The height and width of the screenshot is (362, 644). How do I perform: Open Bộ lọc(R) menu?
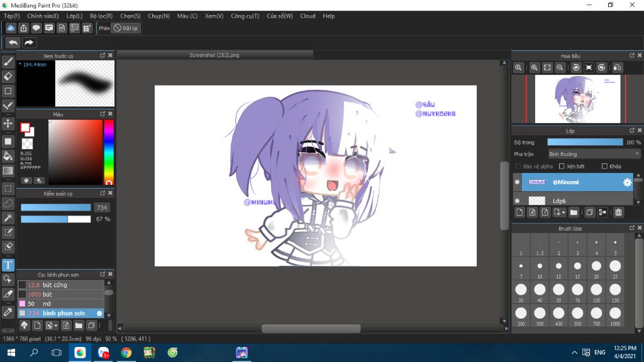coord(101,16)
